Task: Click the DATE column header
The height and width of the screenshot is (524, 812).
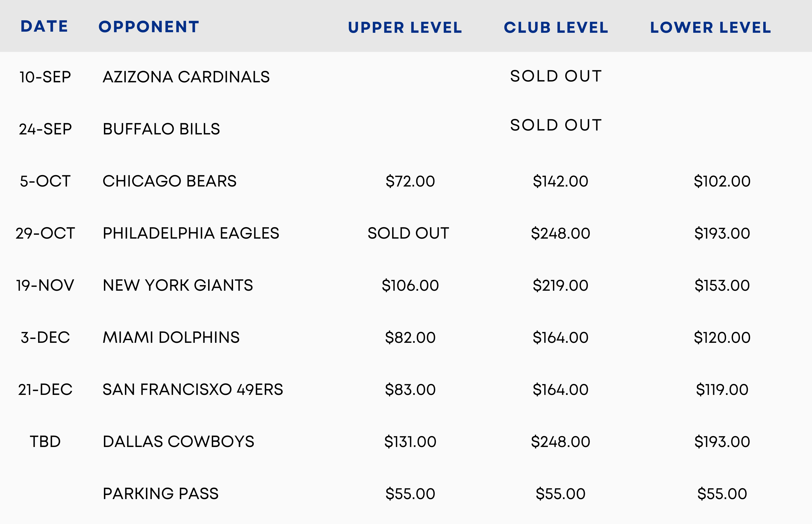Action: (44, 27)
